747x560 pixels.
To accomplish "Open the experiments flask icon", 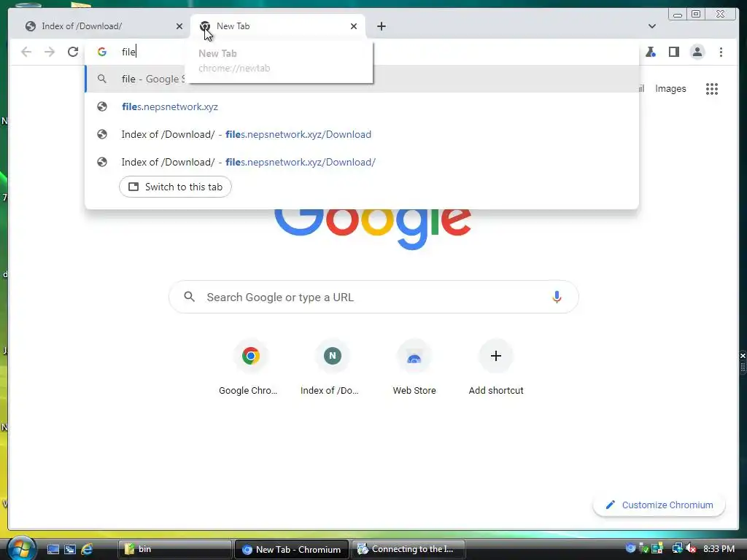I will [650, 52].
